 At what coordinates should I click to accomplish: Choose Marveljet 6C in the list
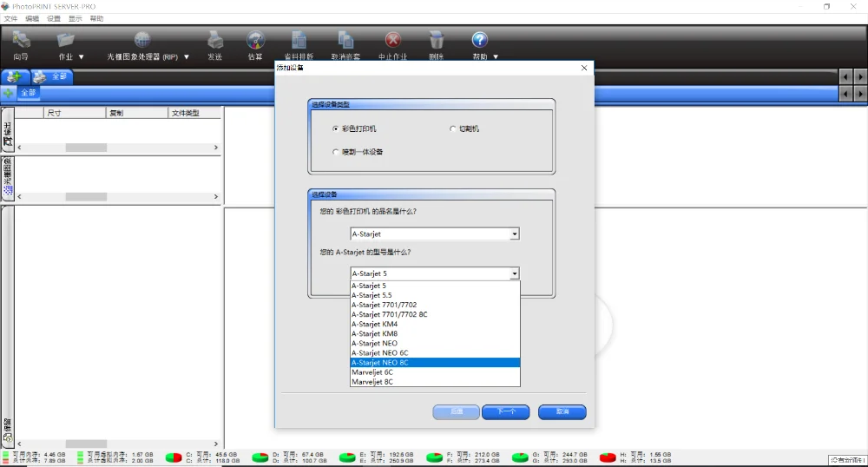[435, 372]
